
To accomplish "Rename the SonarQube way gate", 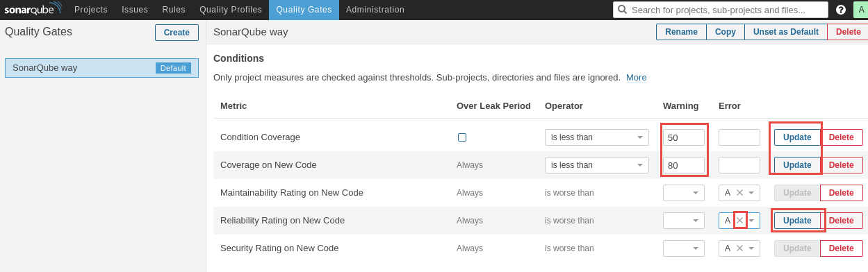I will (681, 32).
